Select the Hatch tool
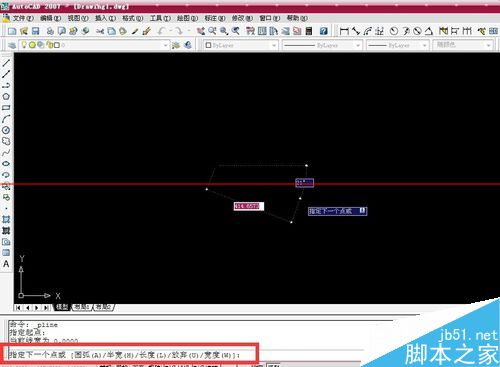 point(6,219)
